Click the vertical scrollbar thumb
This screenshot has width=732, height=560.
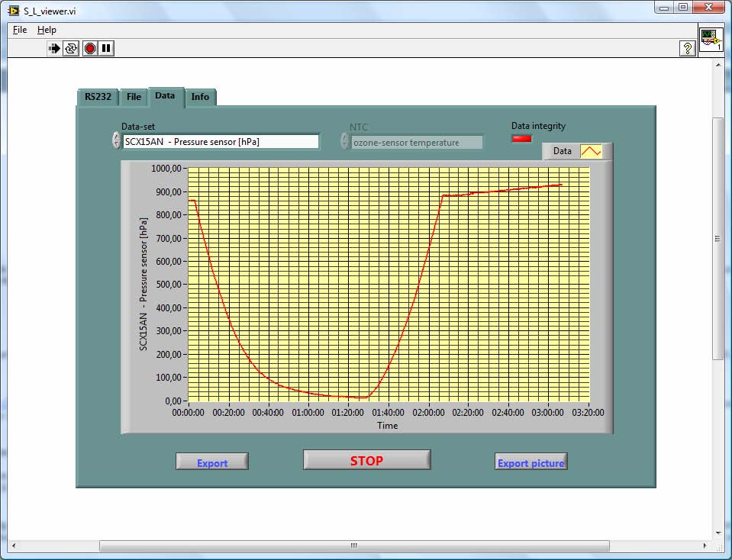point(717,239)
